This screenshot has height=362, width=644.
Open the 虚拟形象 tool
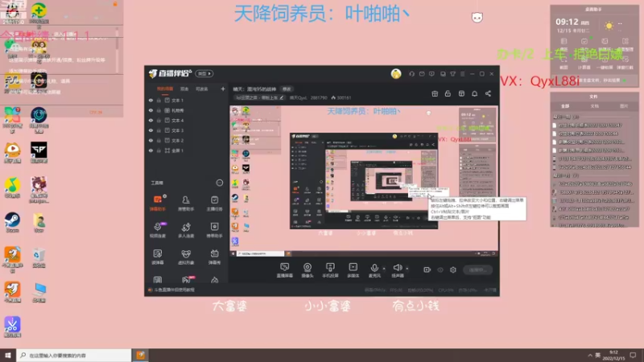(x=186, y=257)
